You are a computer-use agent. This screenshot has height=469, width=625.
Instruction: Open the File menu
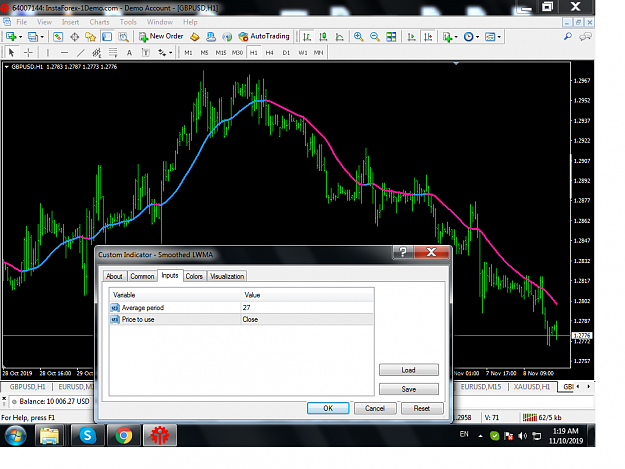point(22,22)
